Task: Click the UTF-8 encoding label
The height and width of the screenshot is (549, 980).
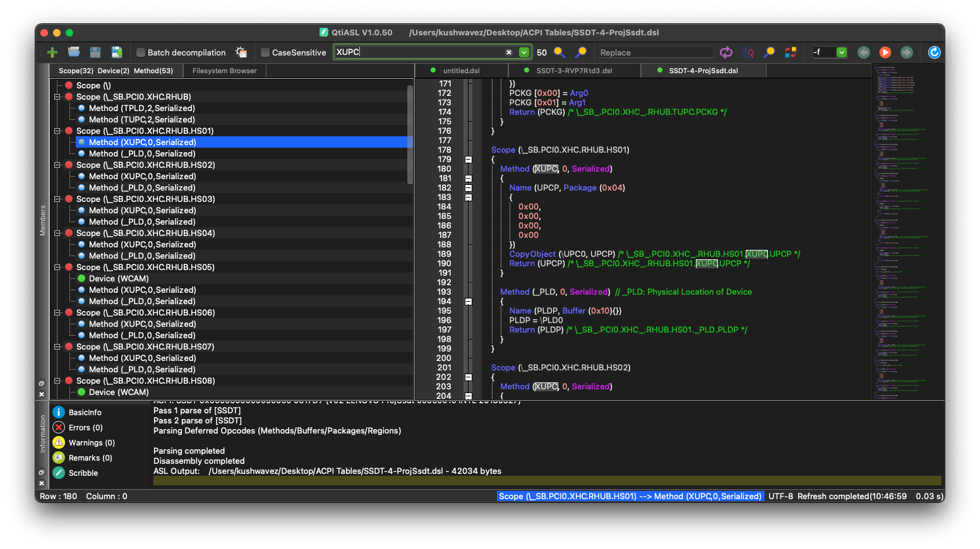Action: point(780,496)
